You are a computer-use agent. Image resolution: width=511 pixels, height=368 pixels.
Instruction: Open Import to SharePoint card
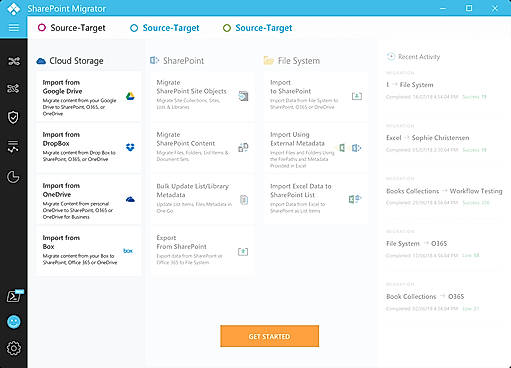coord(316,97)
